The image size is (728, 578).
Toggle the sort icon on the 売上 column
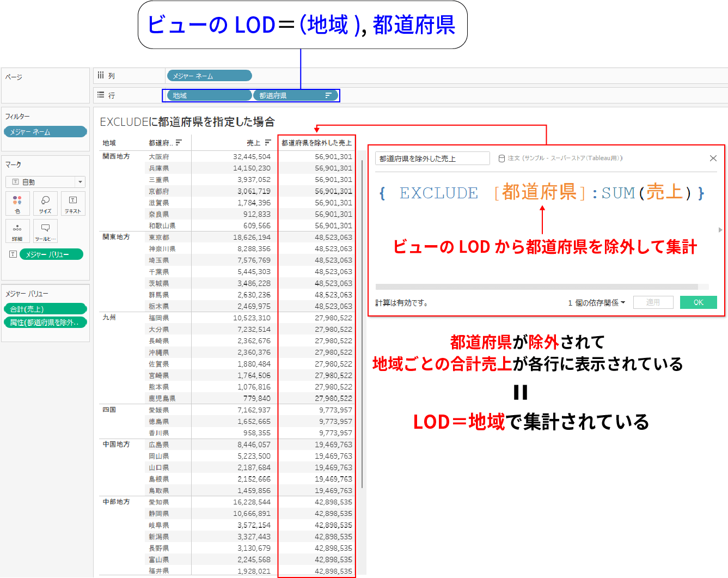[267, 142]
